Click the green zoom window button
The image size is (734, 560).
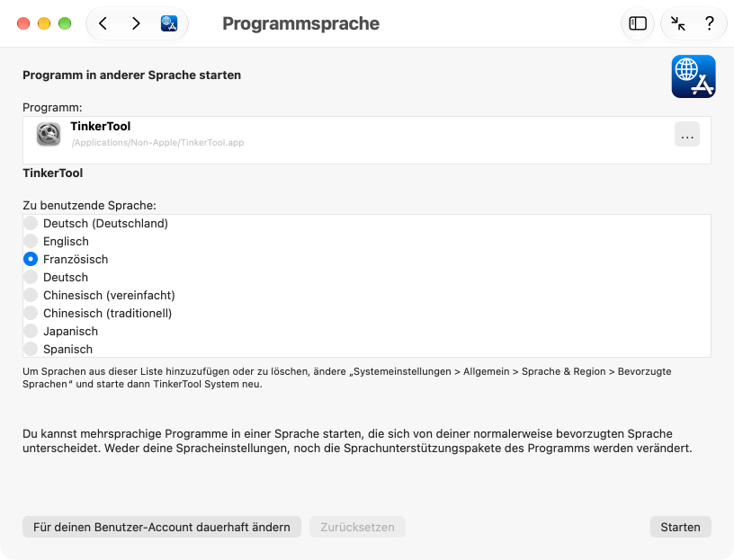(65, 23)
